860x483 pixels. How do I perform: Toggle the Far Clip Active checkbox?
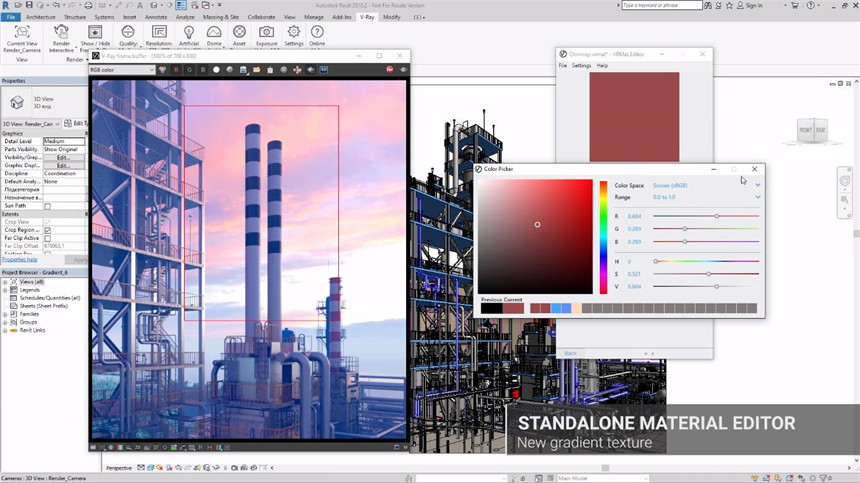47,238
